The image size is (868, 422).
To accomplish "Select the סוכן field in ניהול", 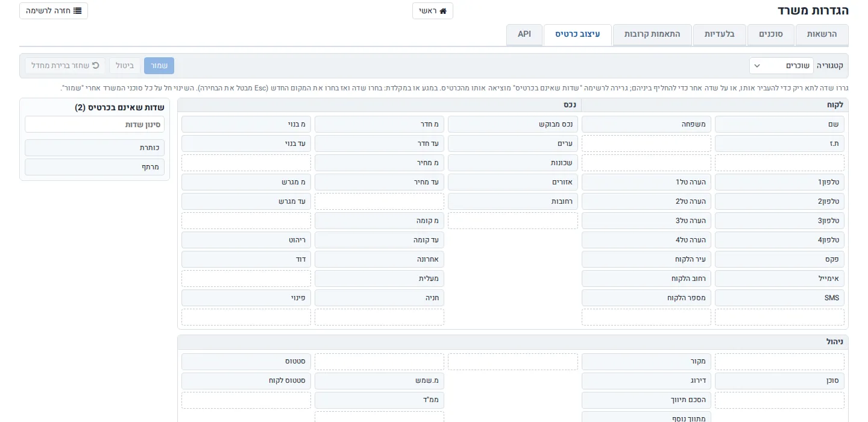I will tap(779, 381).
